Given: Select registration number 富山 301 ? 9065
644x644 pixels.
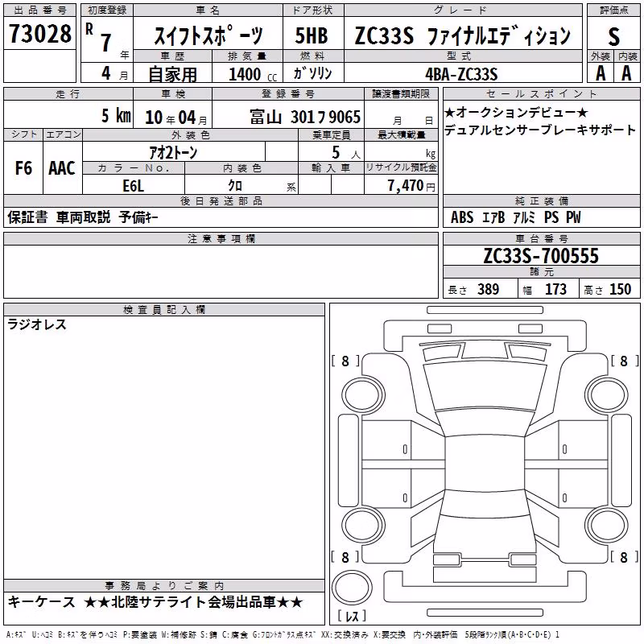Looking at the screenshot, I should click(x=305, y=117).
